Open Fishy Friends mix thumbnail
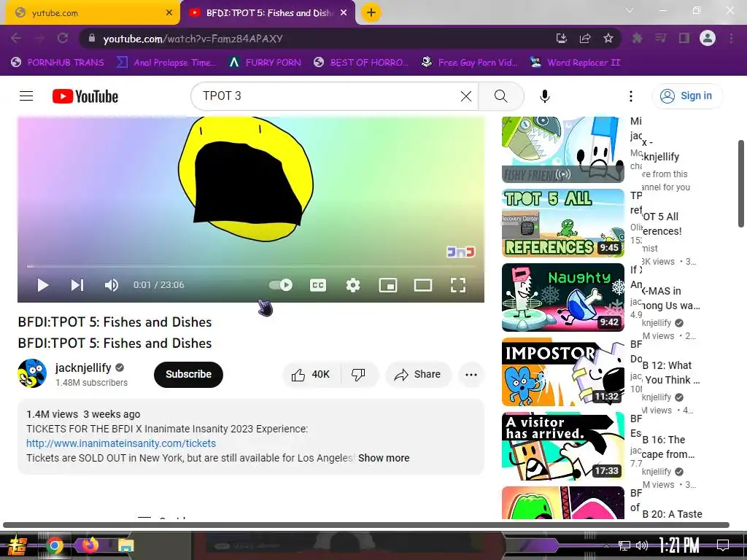 point(562,149)
